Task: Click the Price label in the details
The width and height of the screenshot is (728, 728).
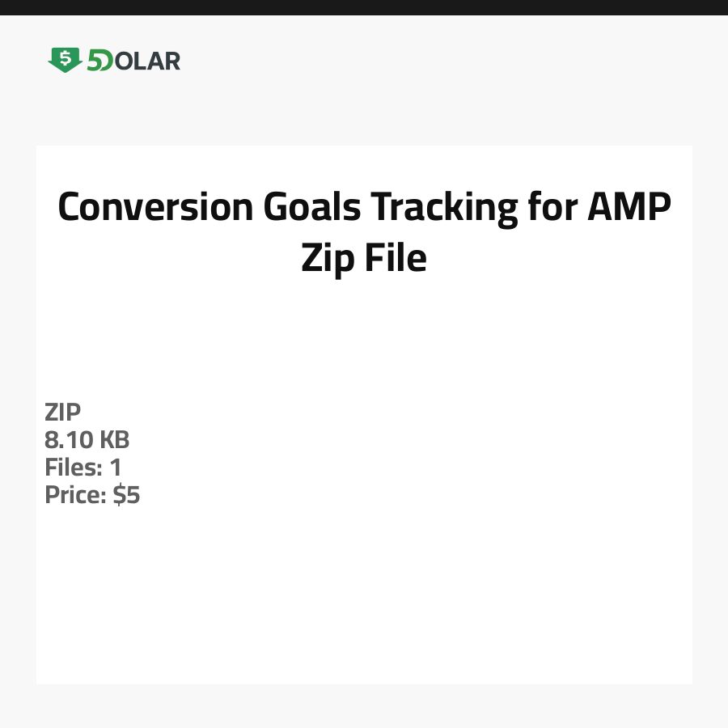Action: coord(75,495)
